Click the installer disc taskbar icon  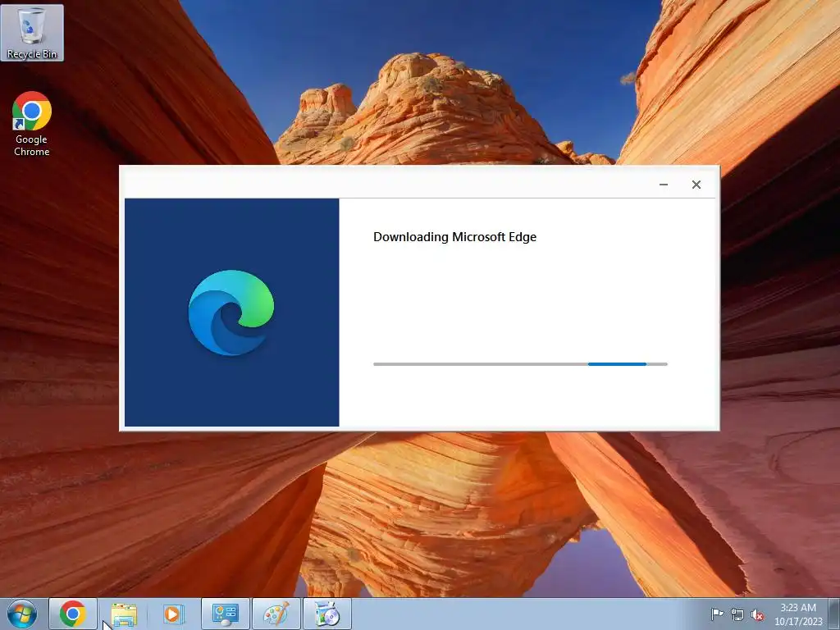click(x=327, y=614)
